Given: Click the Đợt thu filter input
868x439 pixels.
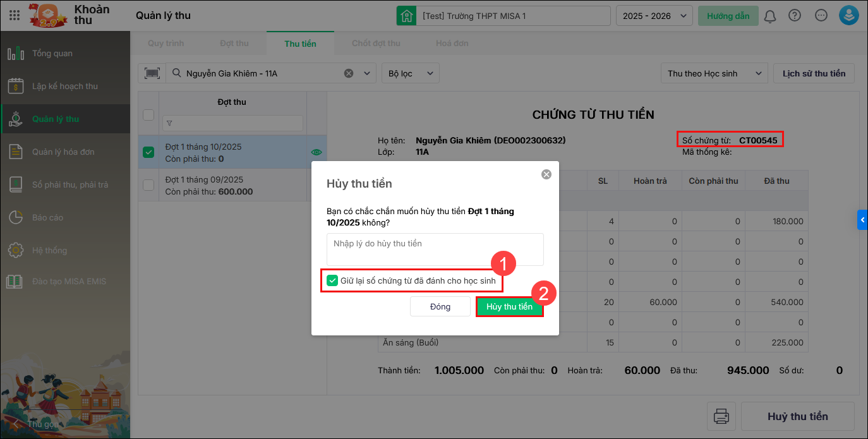Looking at the screenshot, I should click(x=232, y=123).
